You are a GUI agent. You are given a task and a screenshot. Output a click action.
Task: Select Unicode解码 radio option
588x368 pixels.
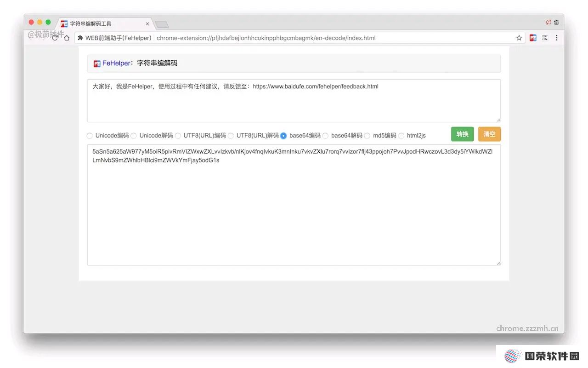(x=134, y=136)
